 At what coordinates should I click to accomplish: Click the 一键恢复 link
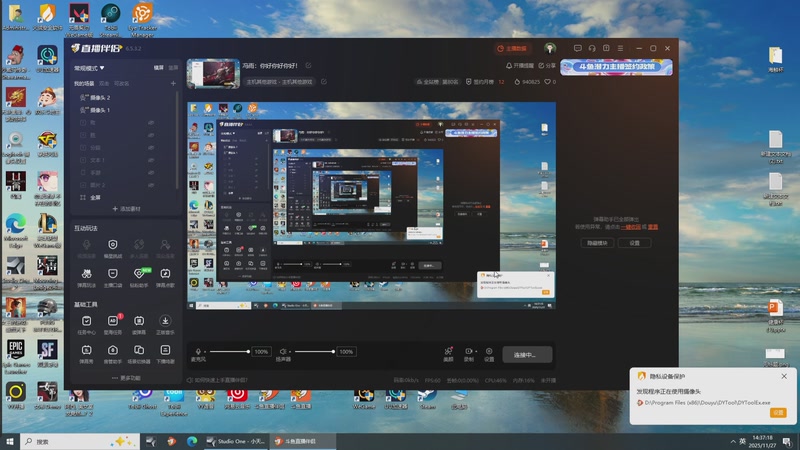(x=630, y=227)
